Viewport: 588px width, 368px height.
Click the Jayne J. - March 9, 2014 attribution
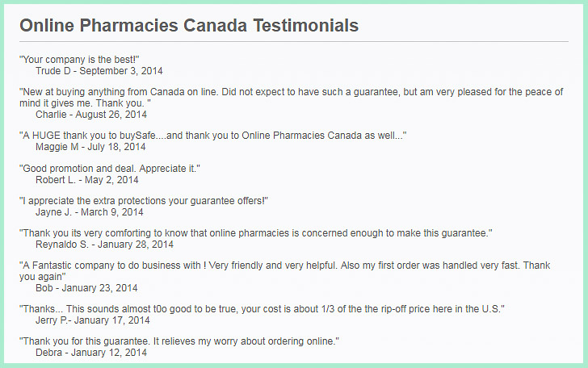pyautogui.click(x=89, y=212)
